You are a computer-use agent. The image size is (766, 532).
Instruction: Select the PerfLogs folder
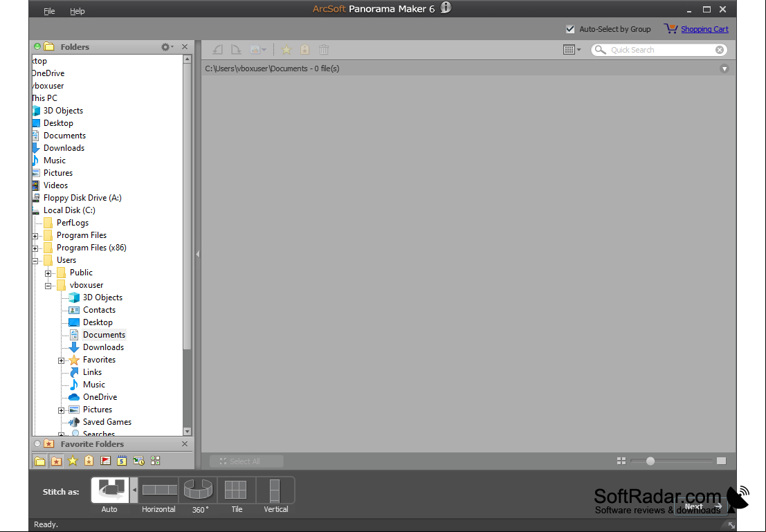(x=72, y=222)
